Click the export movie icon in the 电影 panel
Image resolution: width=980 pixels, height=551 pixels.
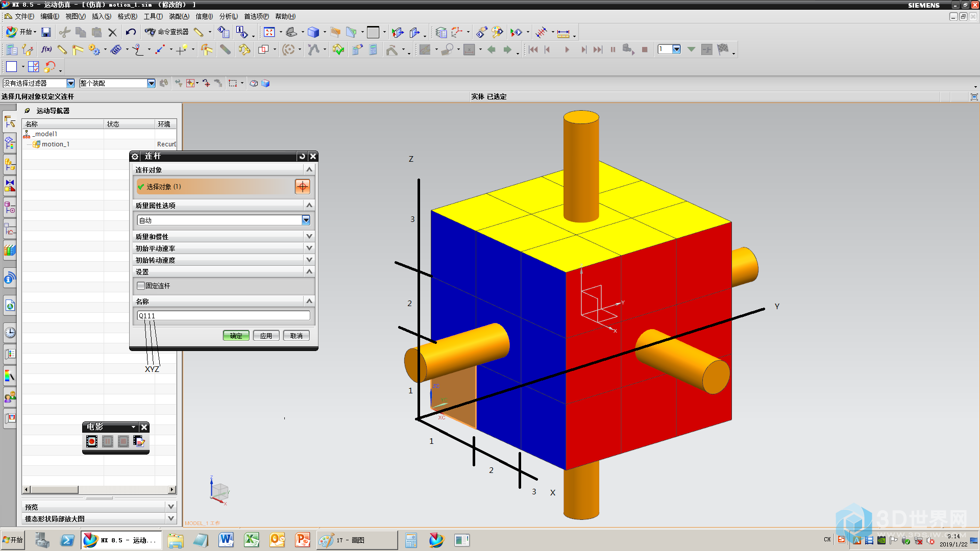pos(139,441)
